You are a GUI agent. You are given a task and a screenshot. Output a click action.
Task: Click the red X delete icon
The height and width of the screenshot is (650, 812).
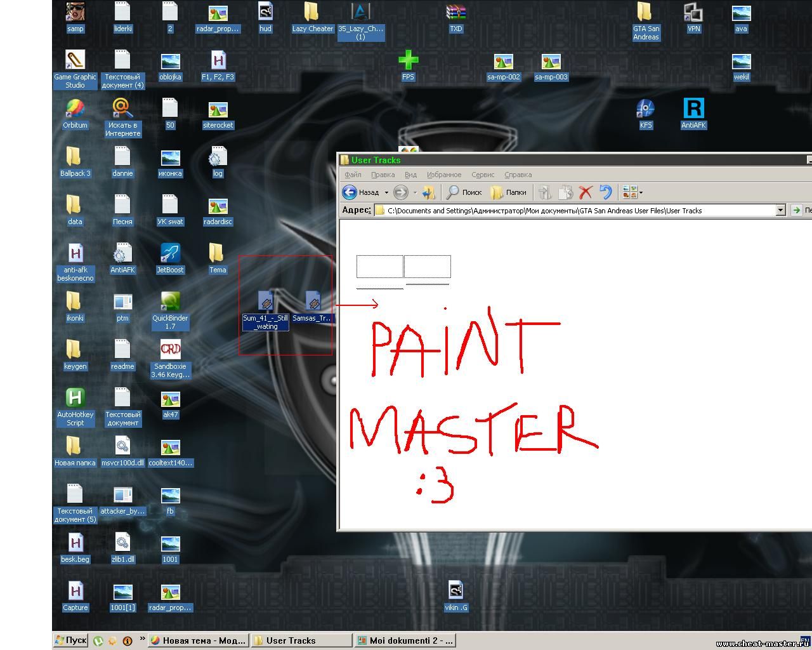[586, 192]
